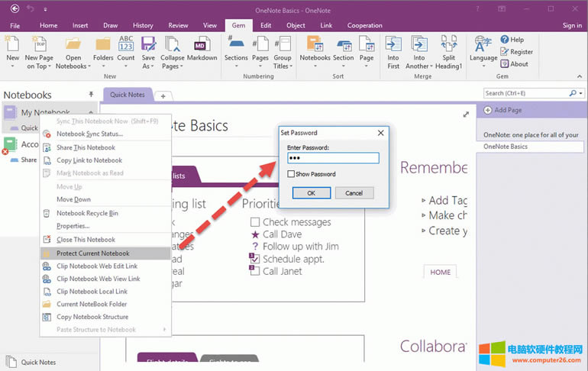
Task: Enable the Show Password checkbox
Action: tap(291, 174)
